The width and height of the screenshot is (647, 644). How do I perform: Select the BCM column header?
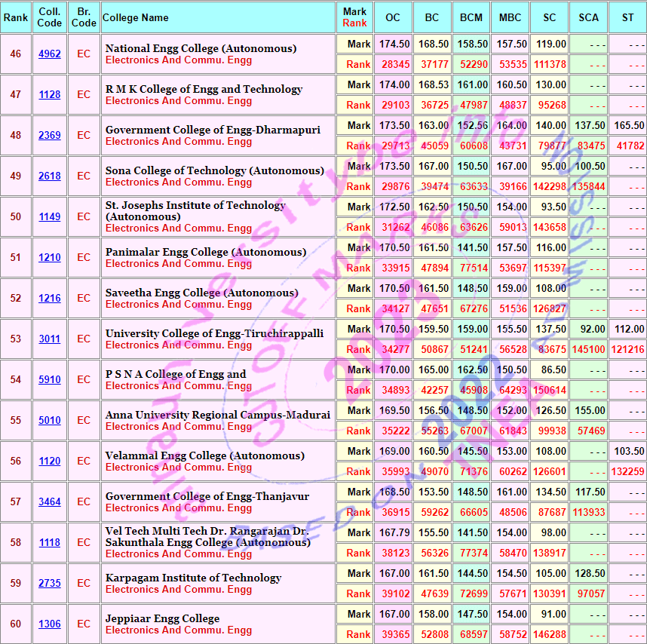point(471,17)
